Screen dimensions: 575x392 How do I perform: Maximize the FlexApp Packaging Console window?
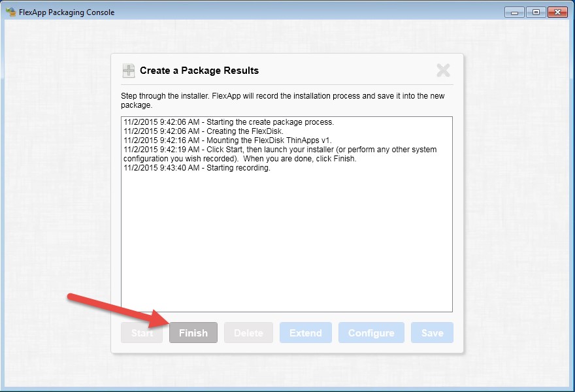pyautogui.click(x=536, y=12)
